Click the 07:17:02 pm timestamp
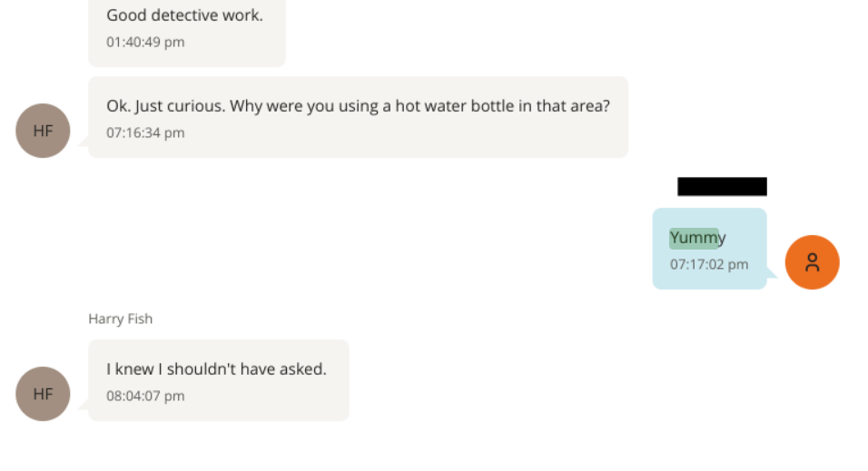Image resolution: width=868 pixels, height=471 pixels. click(709, 265)
